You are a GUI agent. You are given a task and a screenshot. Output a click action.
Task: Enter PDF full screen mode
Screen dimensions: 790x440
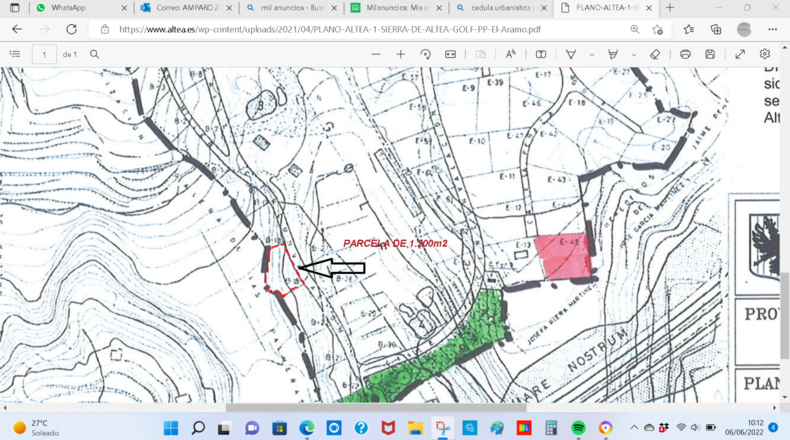coord(740,54)
